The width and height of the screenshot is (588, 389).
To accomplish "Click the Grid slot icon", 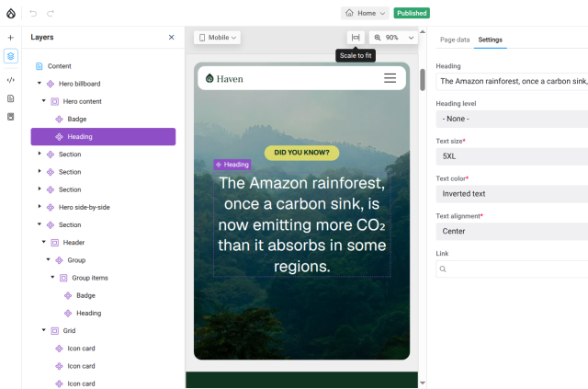I will point(55,331).
